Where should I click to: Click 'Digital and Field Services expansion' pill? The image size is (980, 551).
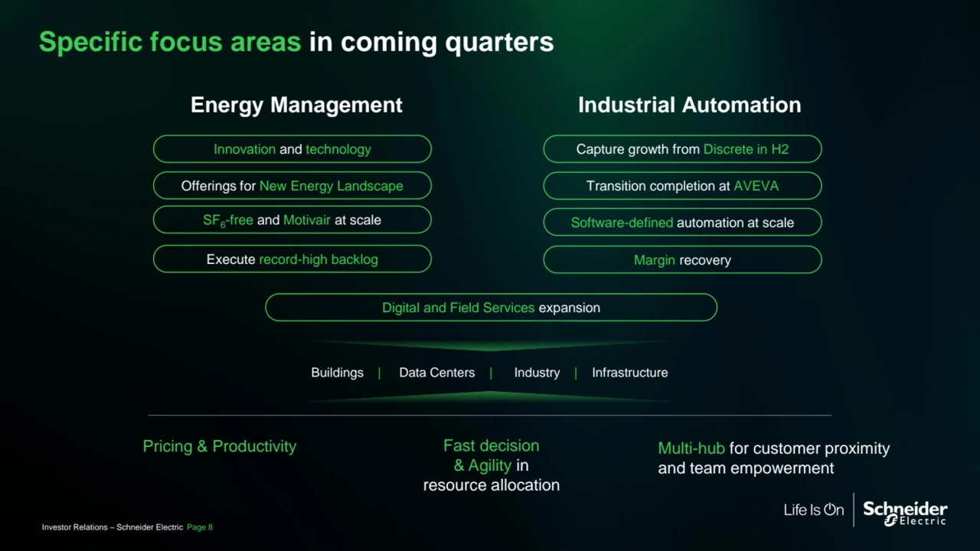click(491, 308)
